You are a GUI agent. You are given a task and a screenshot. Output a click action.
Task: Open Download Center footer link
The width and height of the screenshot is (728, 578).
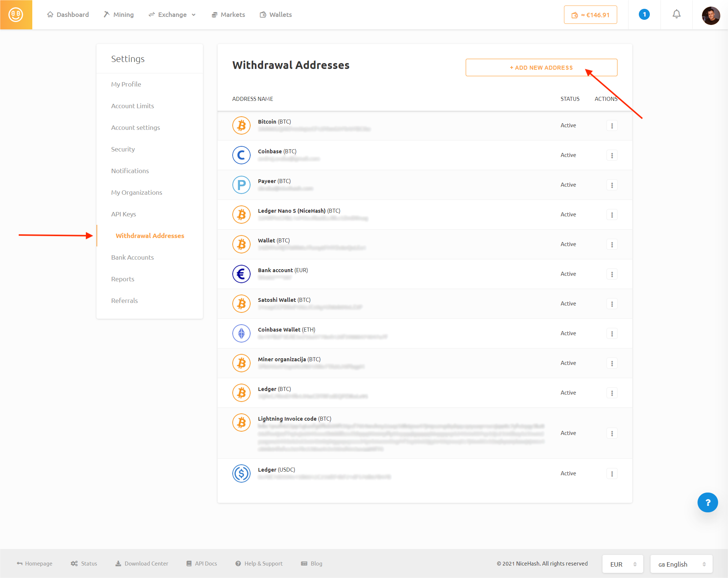142,564
